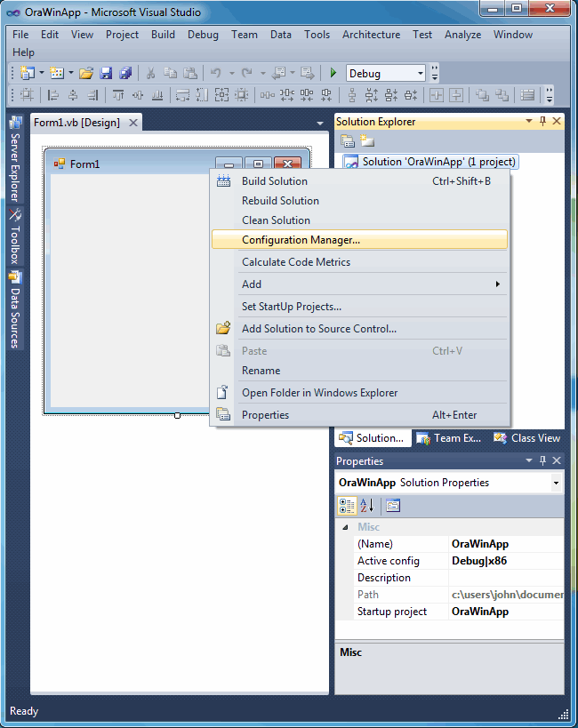Open Properties window position dropdown
This screenshot has width=578, height=728.
529,460
